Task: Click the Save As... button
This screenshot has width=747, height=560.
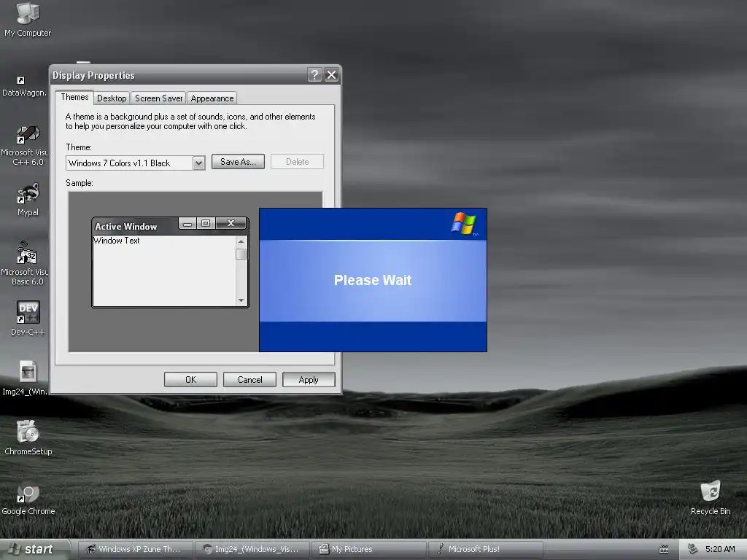Action: click(239, 162)
